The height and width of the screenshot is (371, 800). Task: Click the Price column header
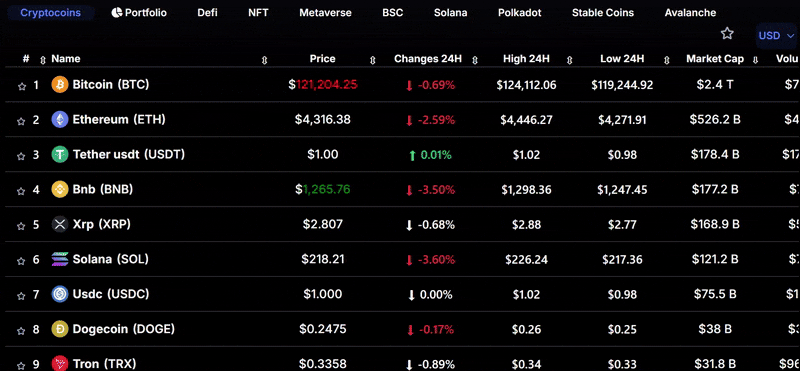[x=322, y=59]
